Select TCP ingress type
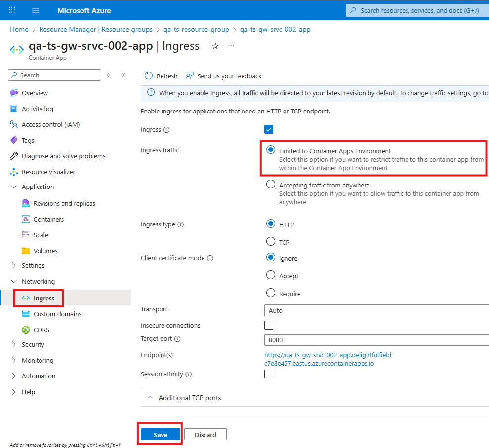 tap(270, 241)
